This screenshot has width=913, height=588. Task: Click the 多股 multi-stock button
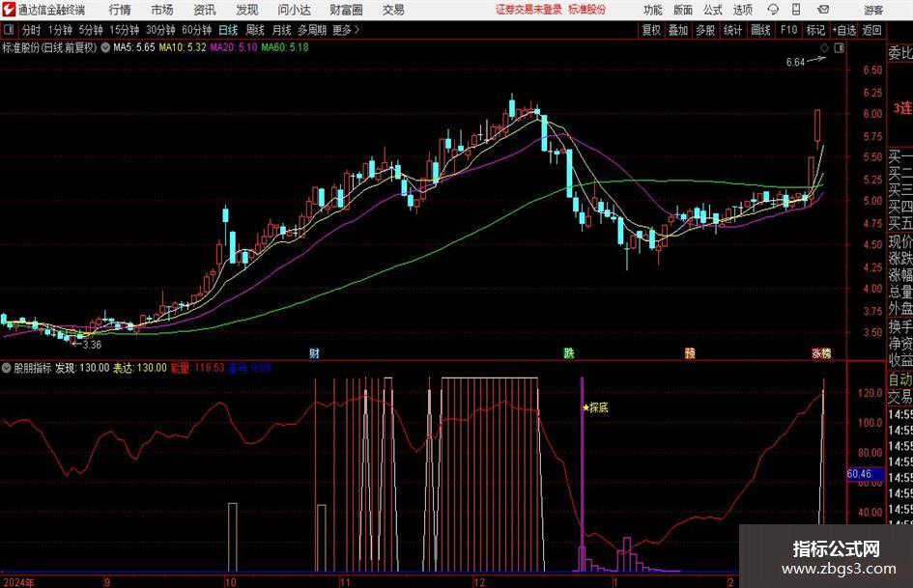(705, 30)
